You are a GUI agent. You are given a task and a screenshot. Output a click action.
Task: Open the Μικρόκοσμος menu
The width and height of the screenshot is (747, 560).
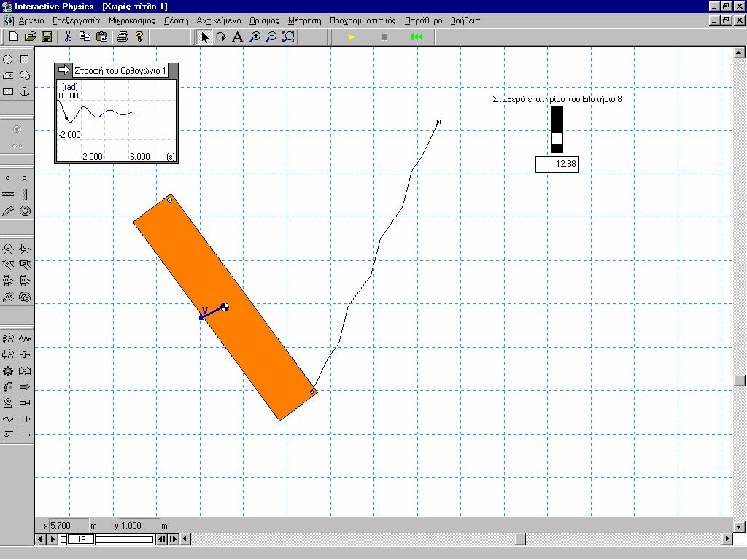coord(132,20)
